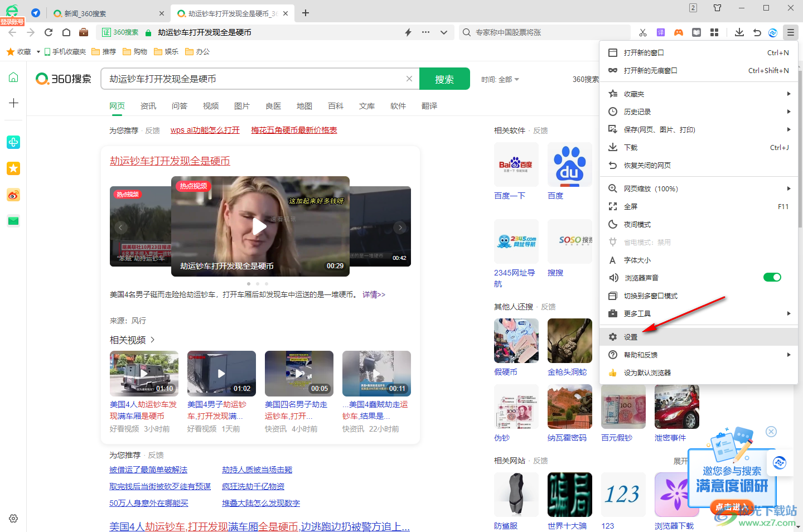Choose 切换到多窗口模式 menu item

[x=699, y=296]
